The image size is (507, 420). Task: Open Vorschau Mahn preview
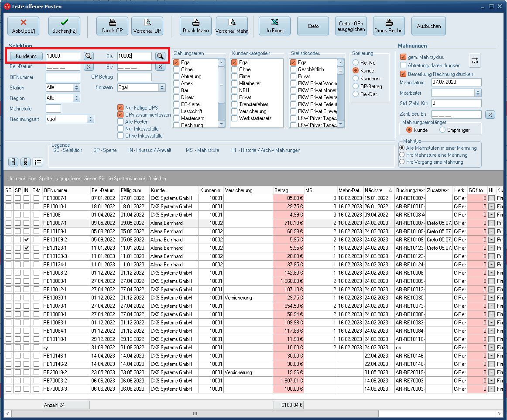pyautogui.click(x=232, y=26)
